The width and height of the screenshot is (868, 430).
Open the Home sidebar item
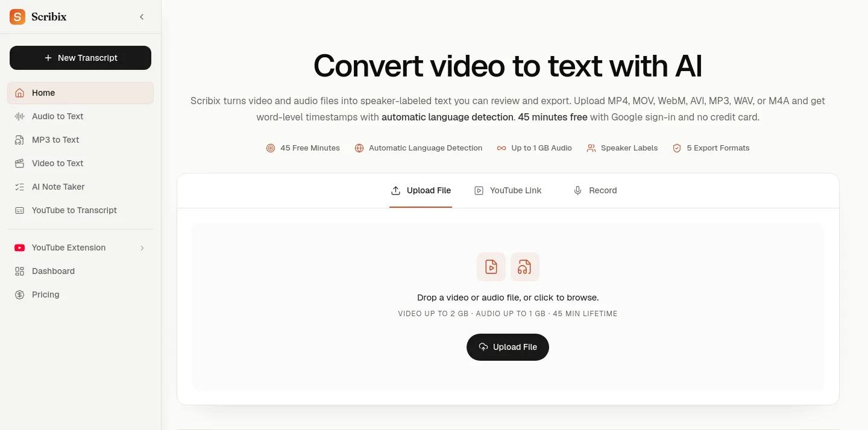(80, 93)
